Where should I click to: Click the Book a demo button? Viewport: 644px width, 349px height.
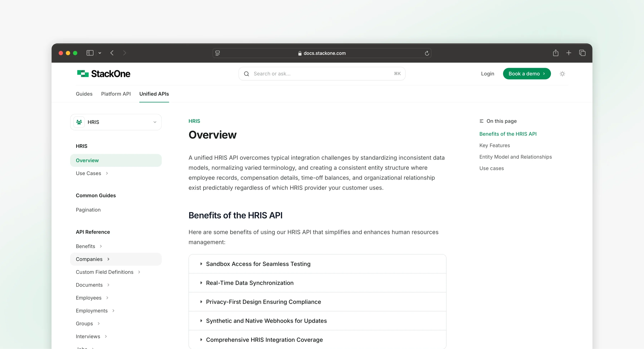[527, 74]
